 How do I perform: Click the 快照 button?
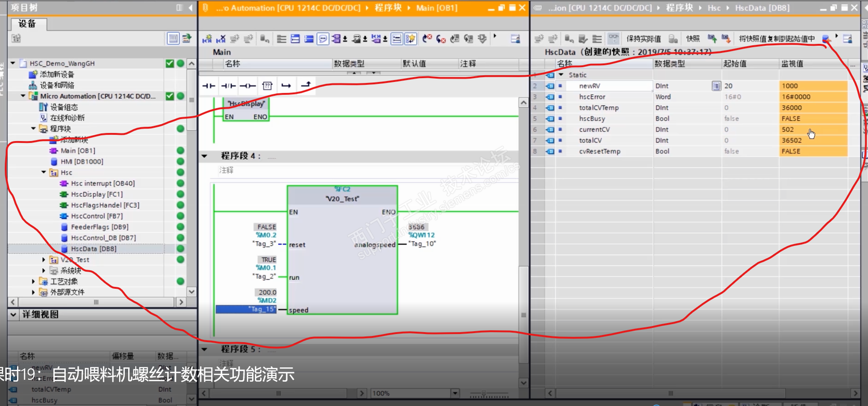[x=693, y=39]
